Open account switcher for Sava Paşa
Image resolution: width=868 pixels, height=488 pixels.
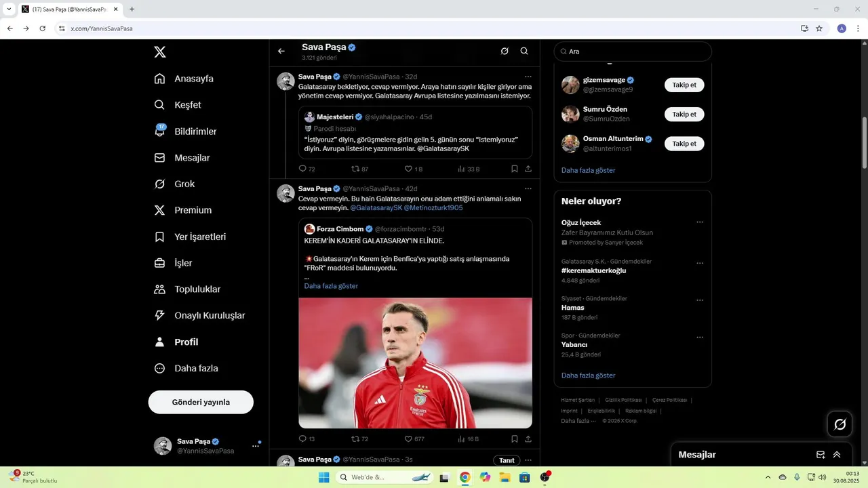click(x=207, y=445)
